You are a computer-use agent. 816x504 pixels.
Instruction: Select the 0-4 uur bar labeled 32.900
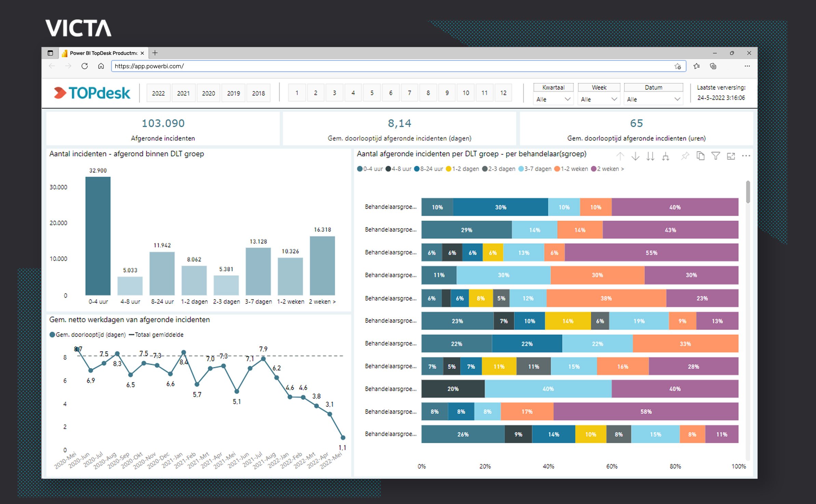coord(98,236)
